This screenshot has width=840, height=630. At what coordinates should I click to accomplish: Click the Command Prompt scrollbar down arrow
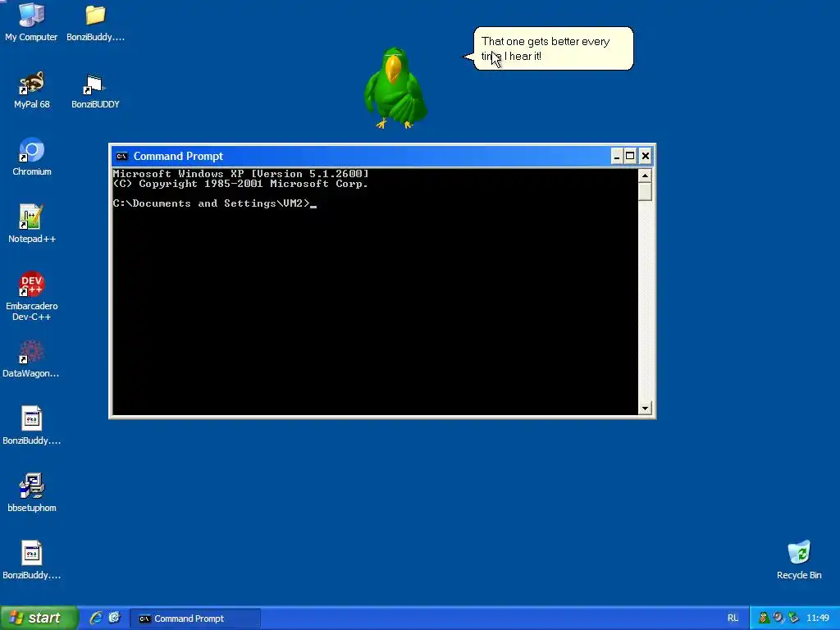[x=645, y=409]
